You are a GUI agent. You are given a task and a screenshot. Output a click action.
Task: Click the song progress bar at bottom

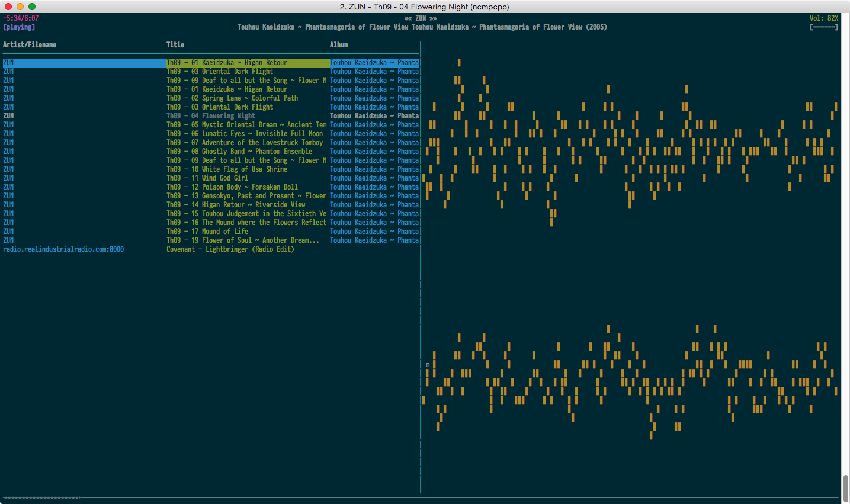[x=420, y=497]
